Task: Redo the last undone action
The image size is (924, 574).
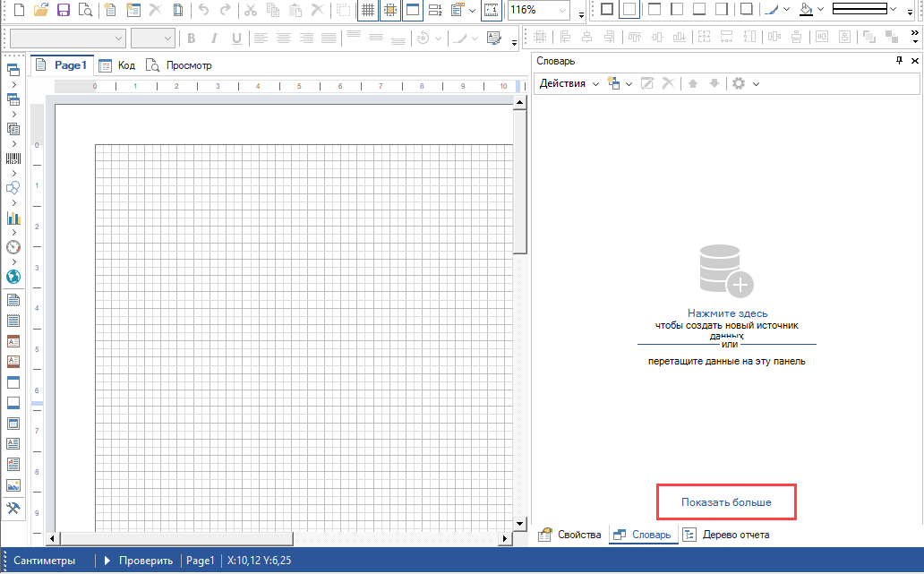Action: (225, 10)
